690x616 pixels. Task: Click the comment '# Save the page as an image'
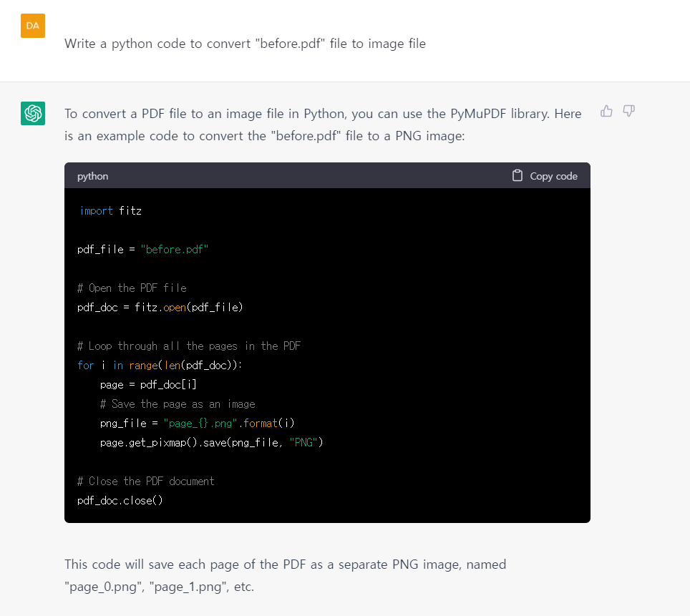point(178,404)
